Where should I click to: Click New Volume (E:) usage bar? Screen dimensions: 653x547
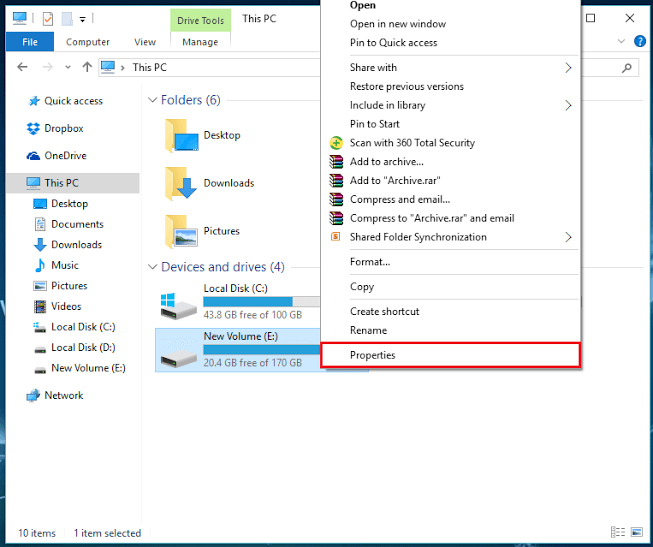pos(262,350)
